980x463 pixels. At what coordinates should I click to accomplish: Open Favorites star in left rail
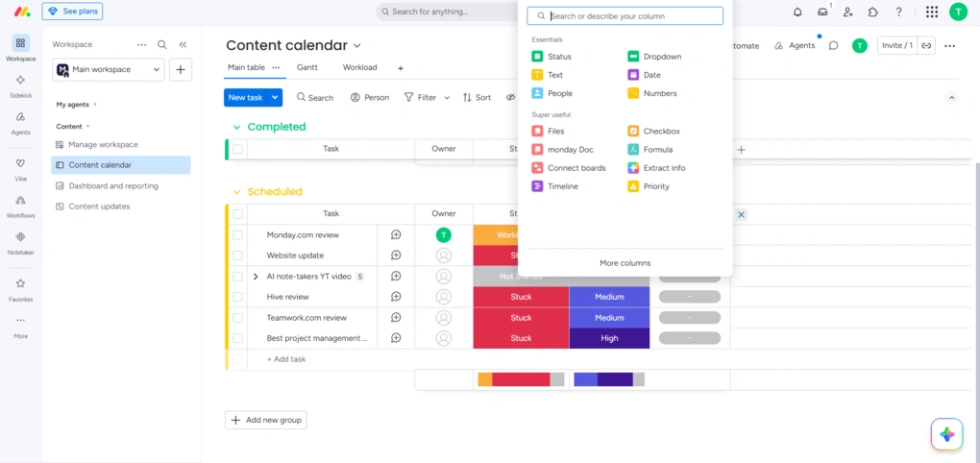click(x=20, y=289)
